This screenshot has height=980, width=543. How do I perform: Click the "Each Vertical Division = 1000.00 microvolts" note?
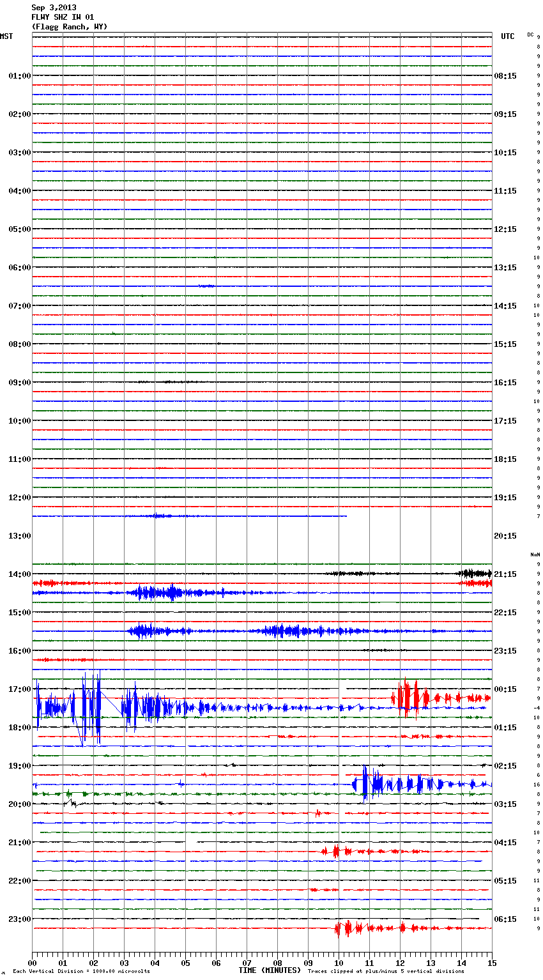point(81,972)
